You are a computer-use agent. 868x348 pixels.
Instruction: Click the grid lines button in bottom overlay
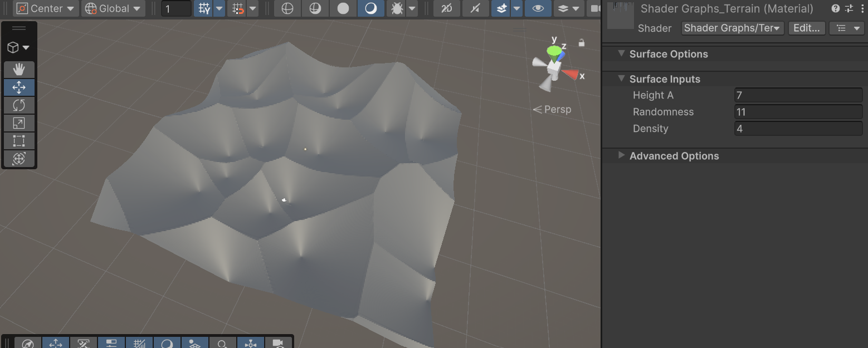coord(139,343)
